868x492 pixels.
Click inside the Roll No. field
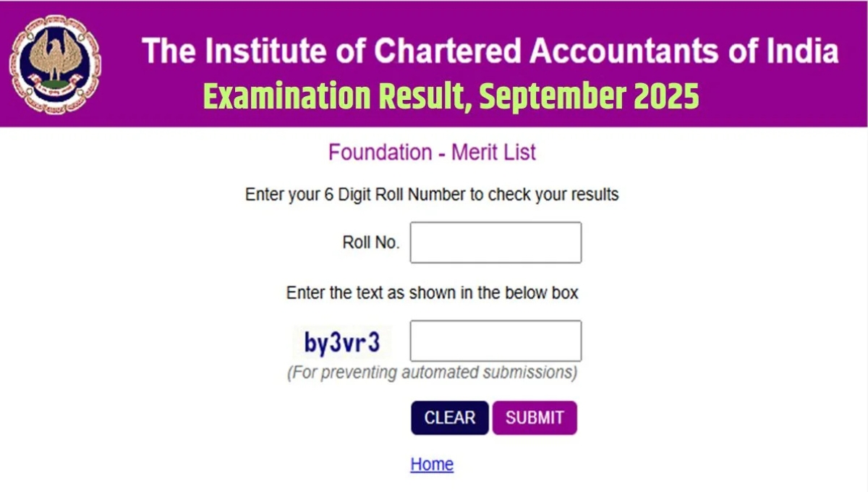(x=495, y=242)
